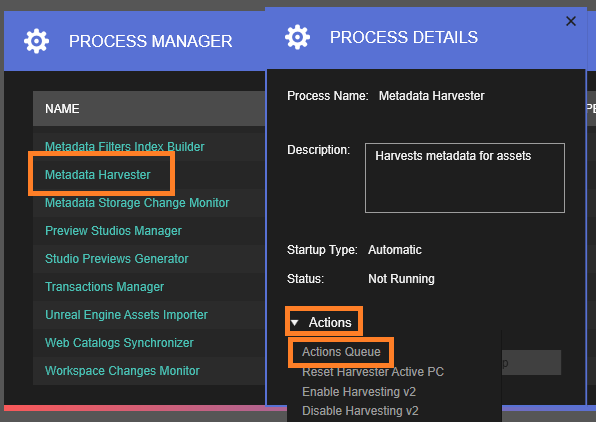The image size is (596, 422).
Task: Click the Process Manager gear icon
Action: tap(36, 41)
